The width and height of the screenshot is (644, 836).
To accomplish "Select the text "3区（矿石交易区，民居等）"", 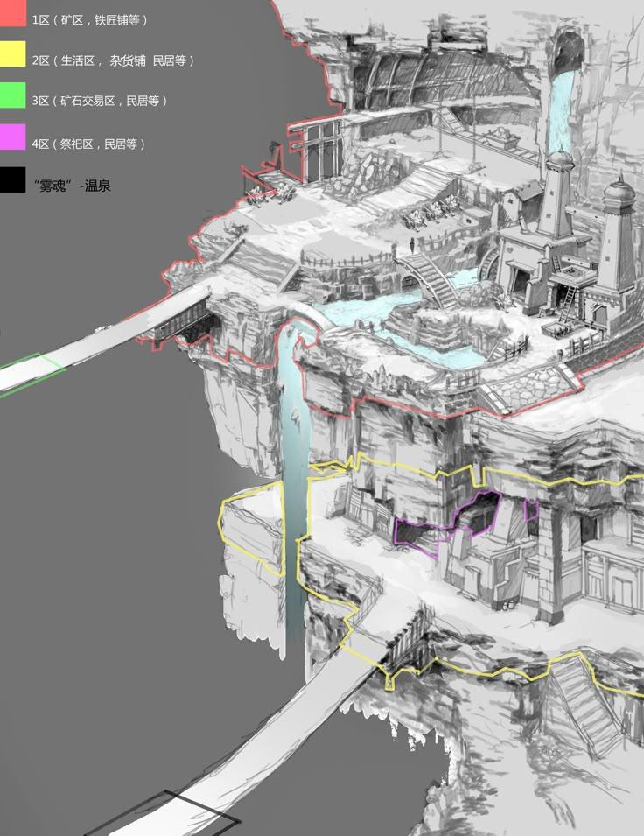I will [x=99, y=101].
